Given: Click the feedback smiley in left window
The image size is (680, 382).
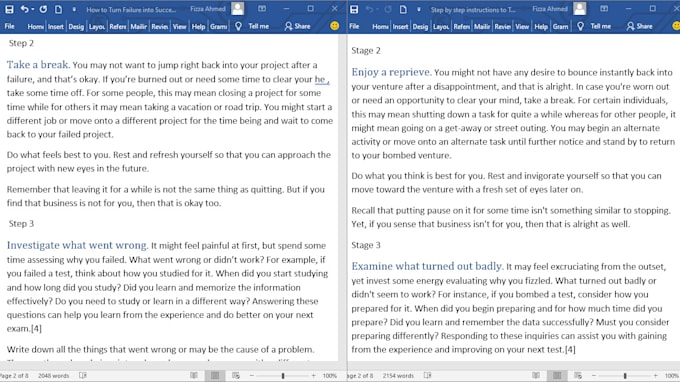Looking at the screenshot, I should click(x=334, y=26).
